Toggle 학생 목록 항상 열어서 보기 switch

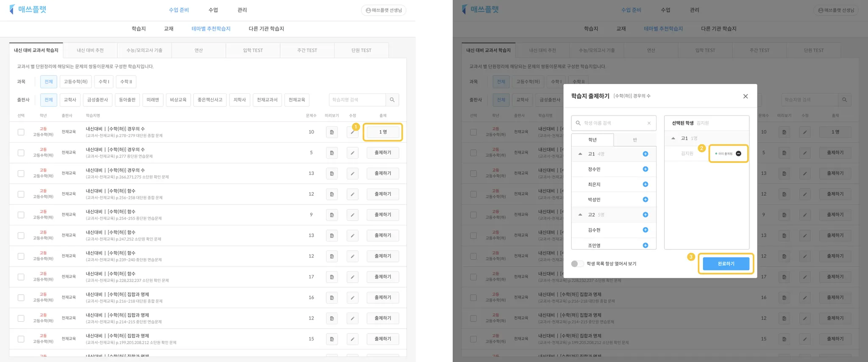pos(577,264)
